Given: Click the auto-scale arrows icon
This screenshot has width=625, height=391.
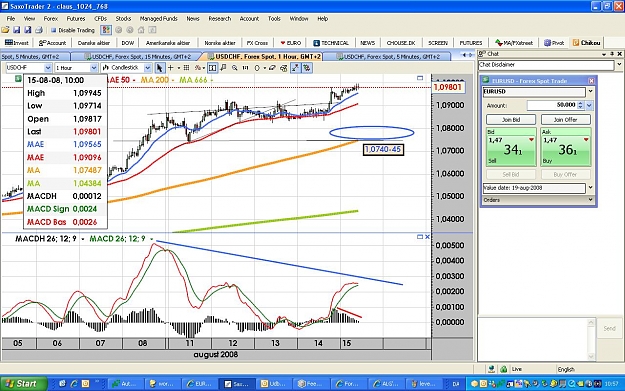Looking at the screenshot, I should click(x=295, y=68).
